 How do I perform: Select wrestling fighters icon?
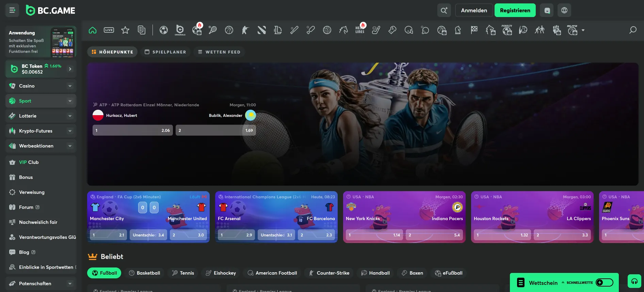[x=540, y=30]
